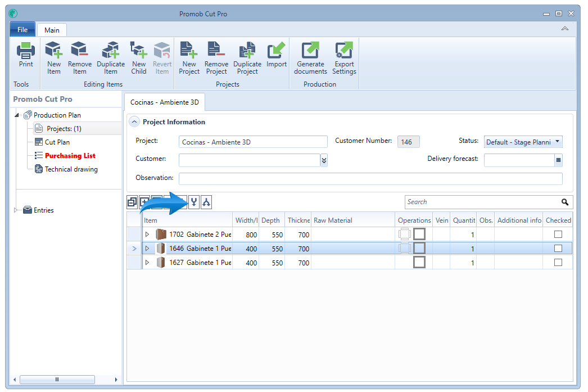
Task: Add a New Item
Action: 53,58
